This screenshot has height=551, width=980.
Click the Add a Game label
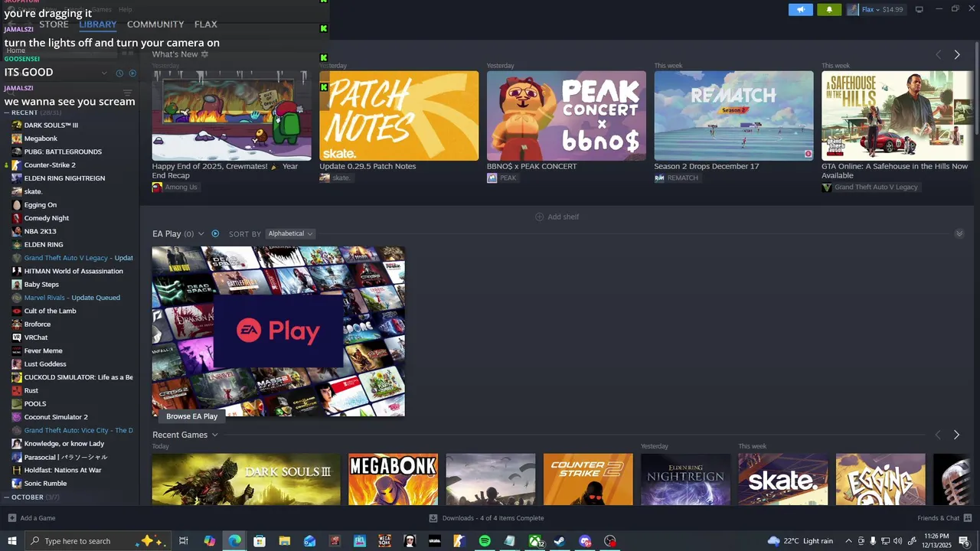pyautogui.click(x=38, y=518)
